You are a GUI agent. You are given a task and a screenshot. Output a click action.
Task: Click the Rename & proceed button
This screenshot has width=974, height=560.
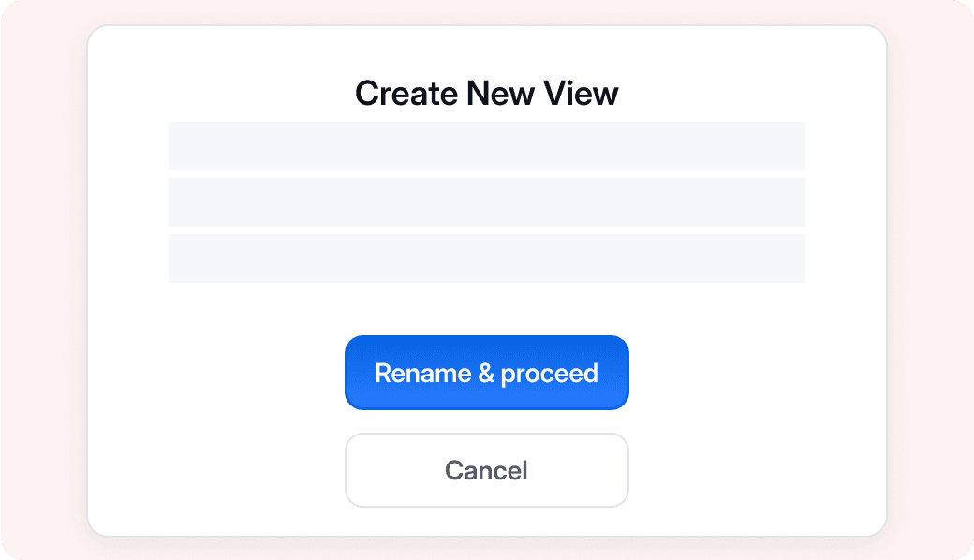pyautogui.click(x=486, y=373)
